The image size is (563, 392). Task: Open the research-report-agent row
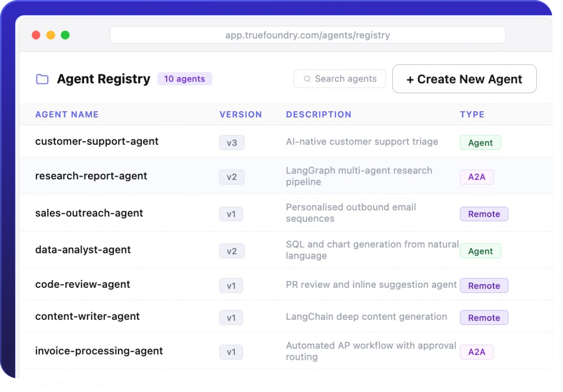[286, 176]
